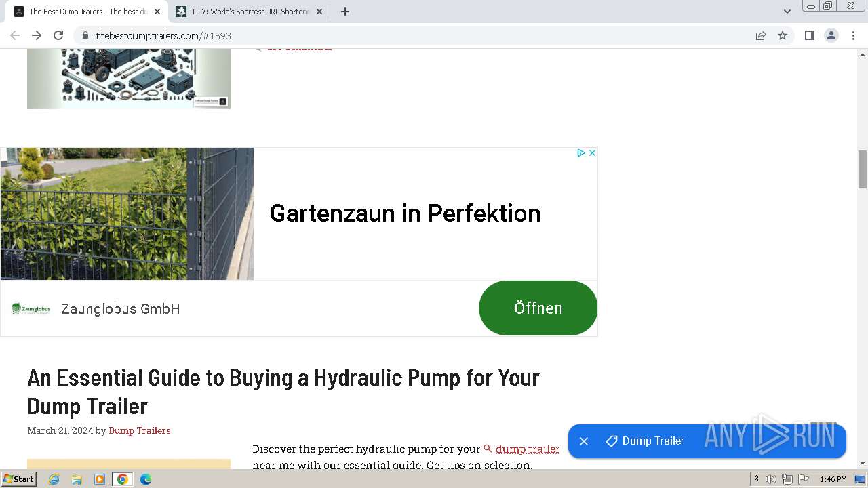Image resolution: width=868 pixels, height=488 pixels.
Task: Open the Windows Start menu
Action: (x=19, y=479)
